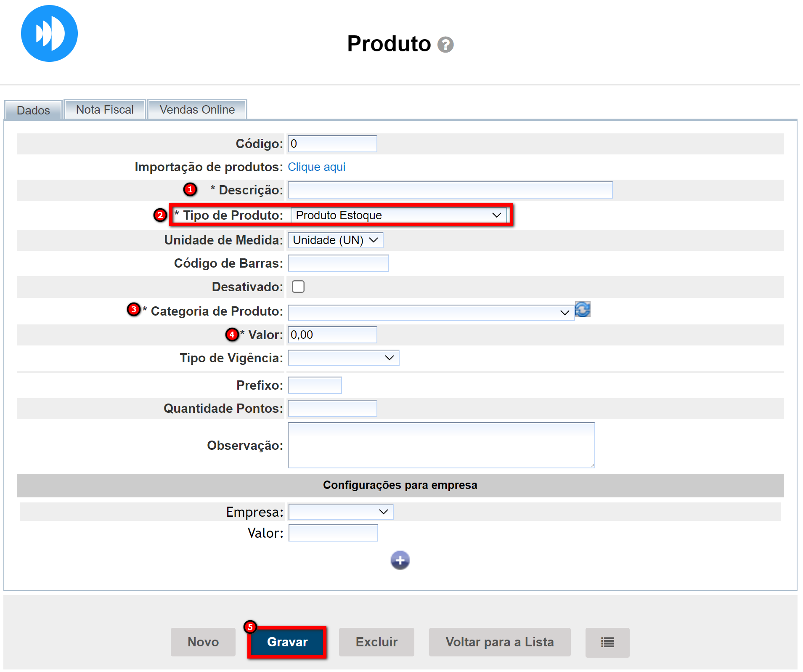Click the Excluir button
The image size is (803, 672).
pos(376,642)
